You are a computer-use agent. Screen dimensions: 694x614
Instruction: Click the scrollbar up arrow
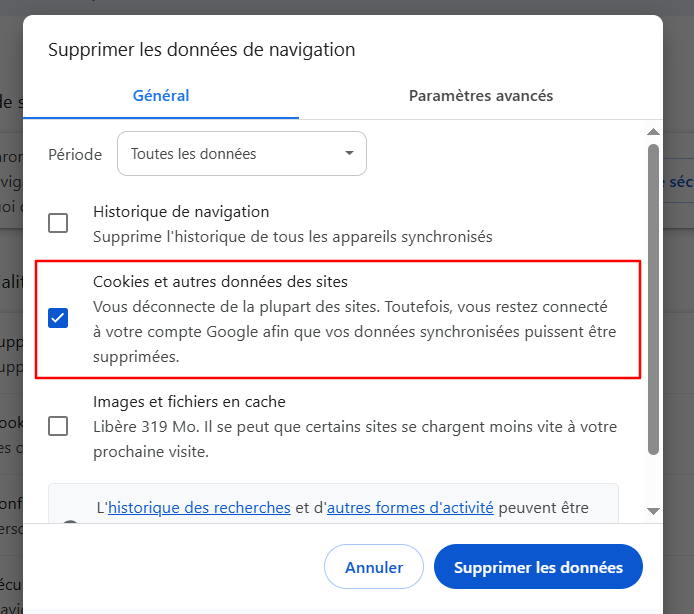coord(653,131)
